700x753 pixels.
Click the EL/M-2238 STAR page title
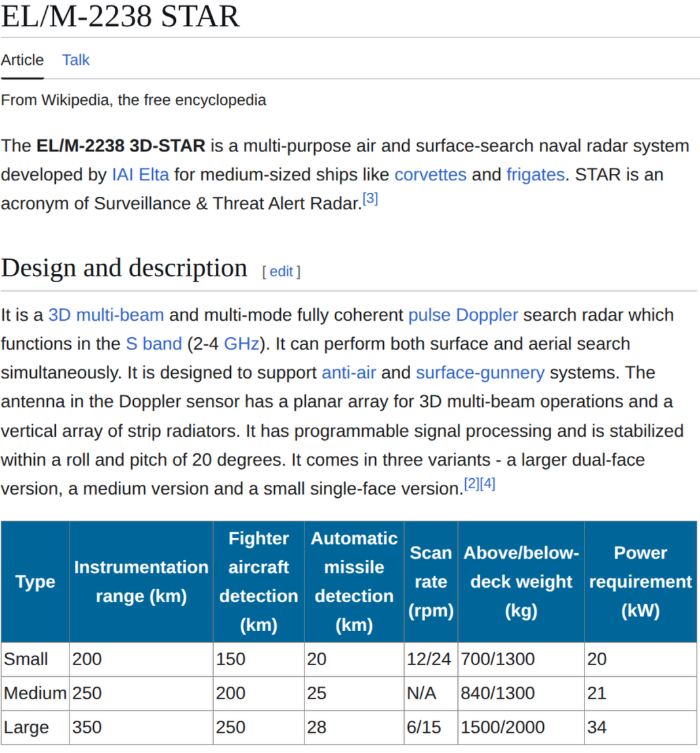tap(120, 16)
